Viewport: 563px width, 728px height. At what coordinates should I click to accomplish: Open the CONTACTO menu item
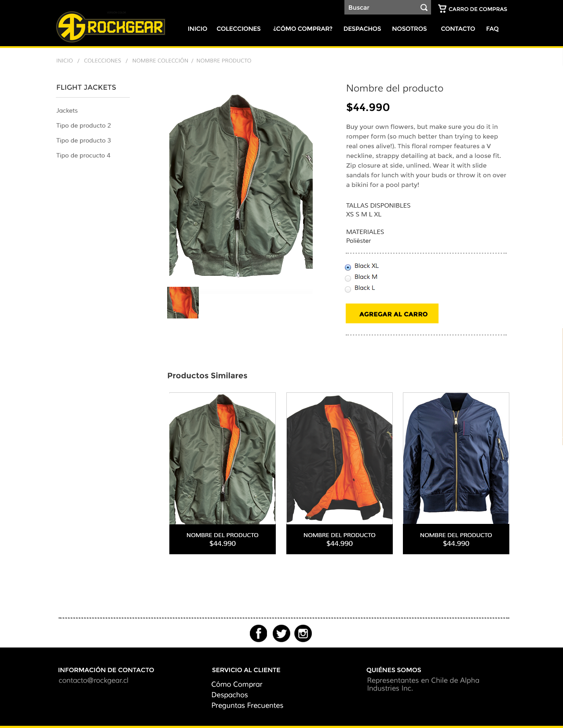coord(458,29)
